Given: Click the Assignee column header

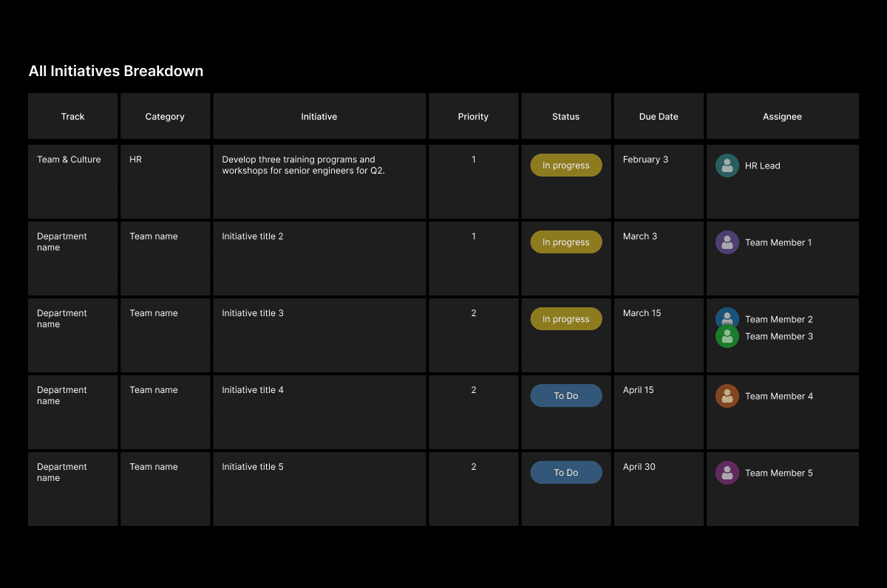Looking at the screenshot, I should [x=782, y=117].
